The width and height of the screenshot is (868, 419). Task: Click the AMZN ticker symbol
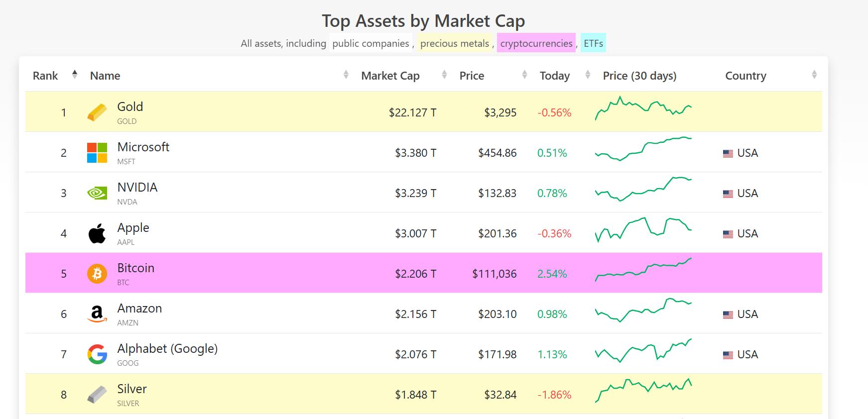127,323
